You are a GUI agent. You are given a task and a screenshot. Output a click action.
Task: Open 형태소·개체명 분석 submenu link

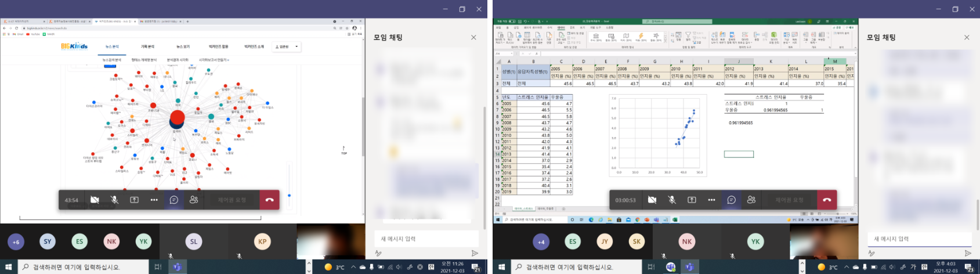(x=144, y=60)
